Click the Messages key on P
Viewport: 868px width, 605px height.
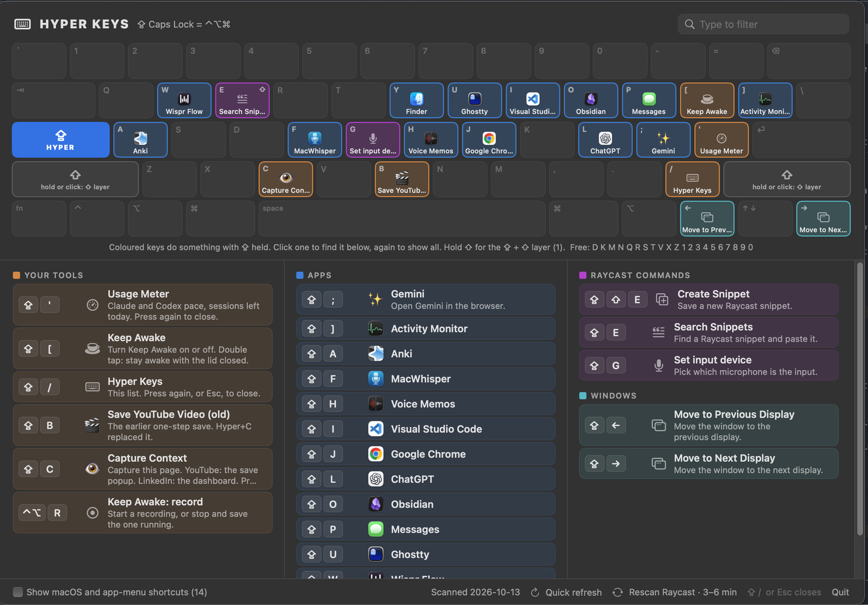(x=648, y=100)
